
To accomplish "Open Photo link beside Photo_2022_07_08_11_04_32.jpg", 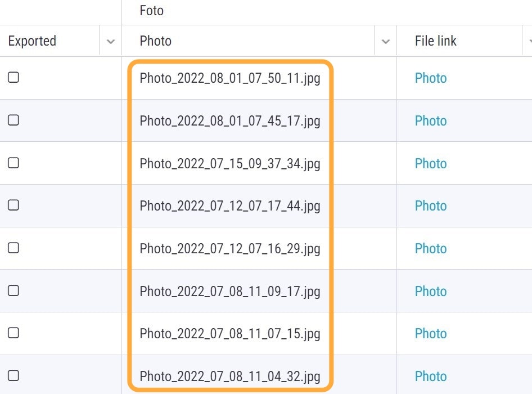I will [431, 377].
